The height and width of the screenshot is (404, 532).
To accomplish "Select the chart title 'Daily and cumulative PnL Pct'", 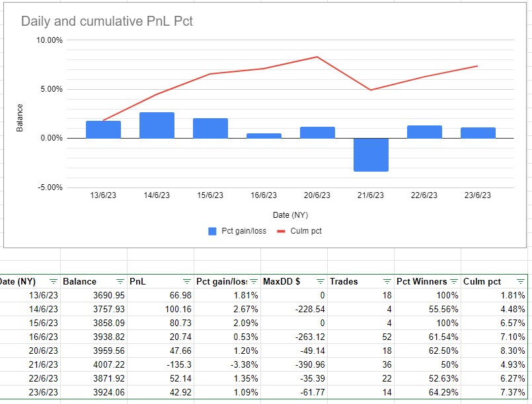I will 107,21.
